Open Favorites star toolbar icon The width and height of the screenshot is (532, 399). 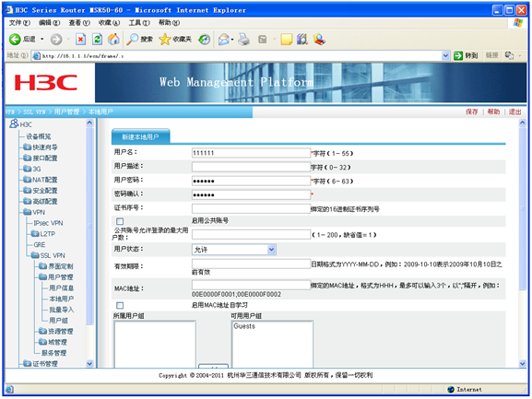(165, 40)
